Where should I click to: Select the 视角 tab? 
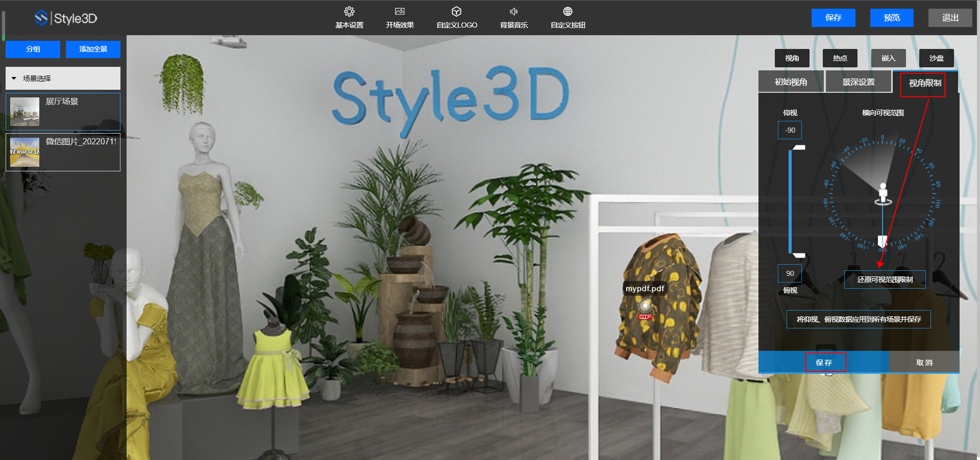click(792, 58)
